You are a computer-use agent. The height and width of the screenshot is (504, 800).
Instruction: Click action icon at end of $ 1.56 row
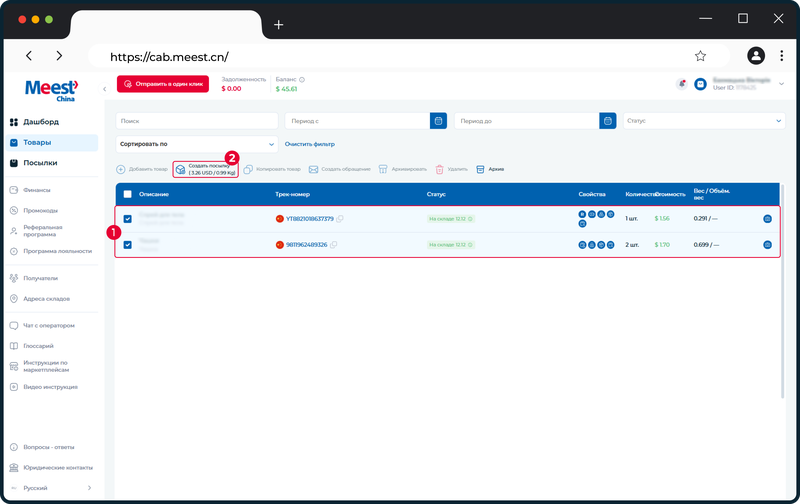(767, 219)
